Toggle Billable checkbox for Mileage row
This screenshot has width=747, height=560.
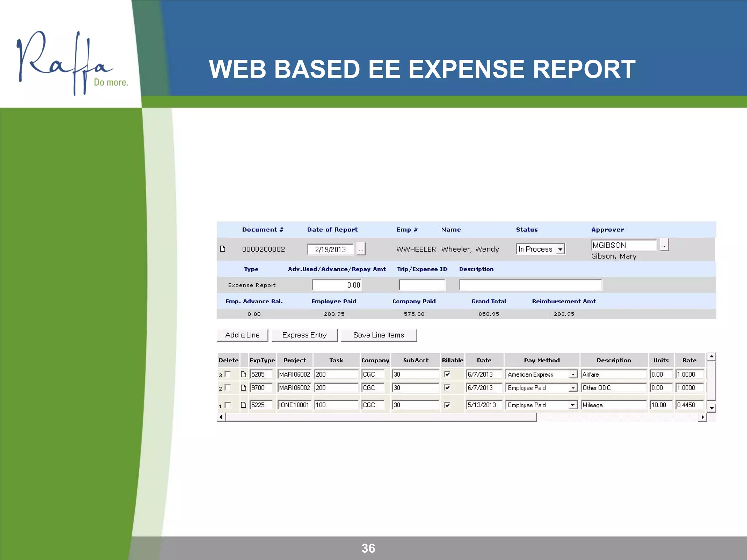point(447,405)
